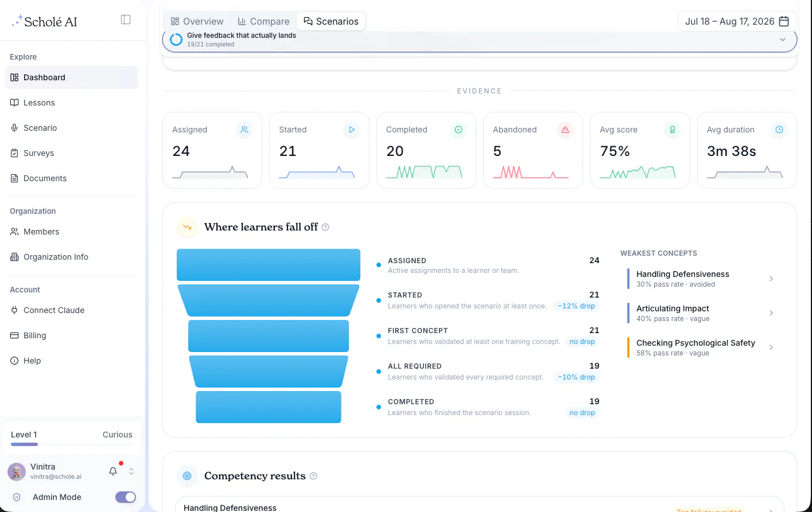The height and width of the screenshot is (512, 812).
Task: Open the Vinitra account switcher arrows
Action: tap(131, 471)
